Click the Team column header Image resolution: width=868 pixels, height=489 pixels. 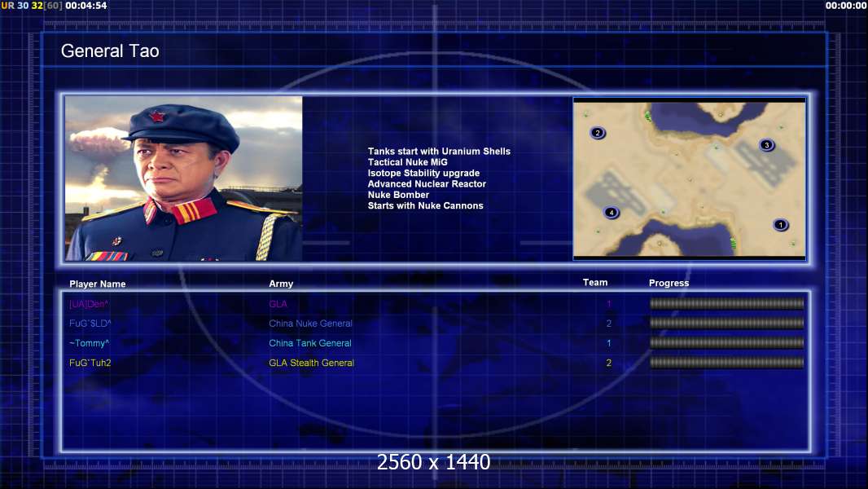595,283
